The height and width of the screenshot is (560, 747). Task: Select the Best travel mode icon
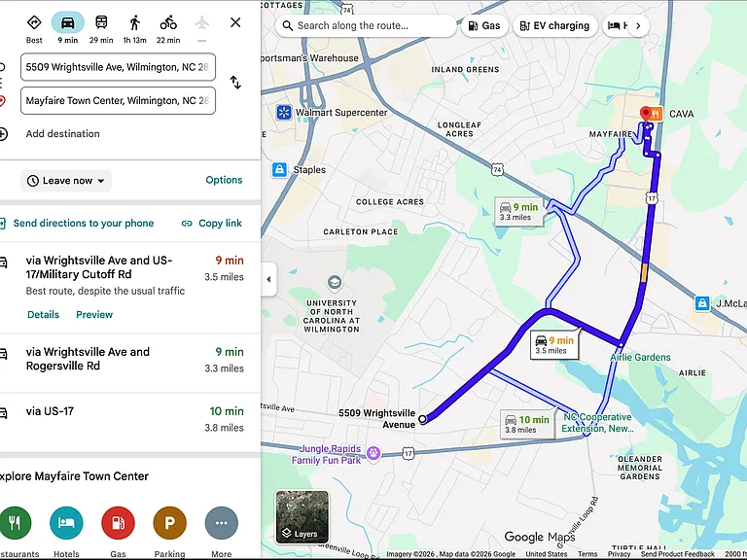pos(34,22)
